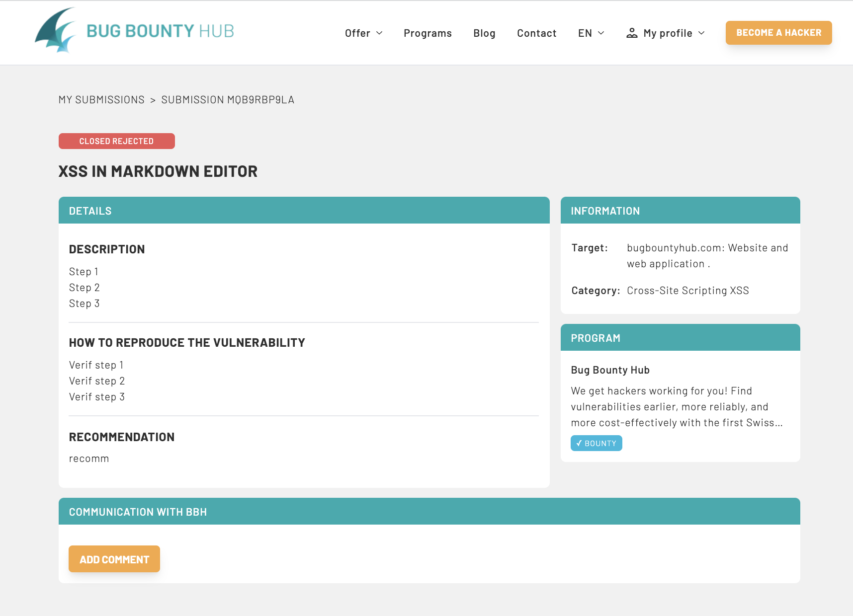
Task: Click the CLOSED REJECTED status badge
Action: [x=117, y=141]
